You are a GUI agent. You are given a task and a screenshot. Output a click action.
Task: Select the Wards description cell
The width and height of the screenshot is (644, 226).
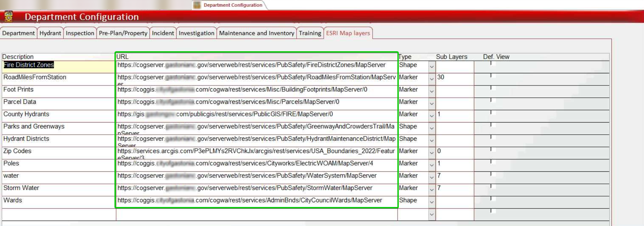click(x=59, y=202)
